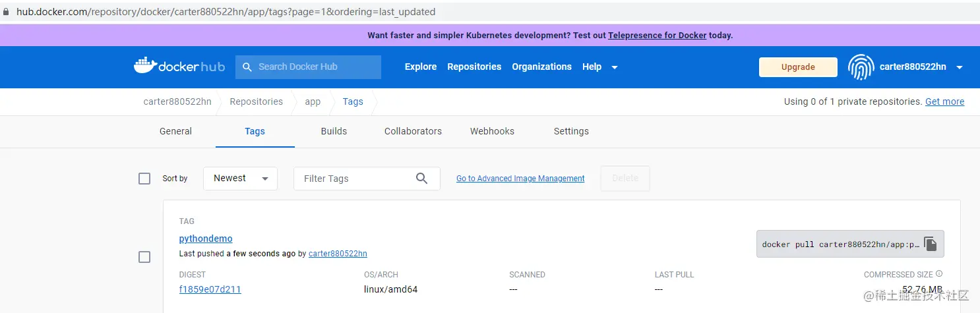The width and height of the screenshot is (980, 313).
Task: Click the search magnifier icon in Docker Hub search
Action: 247,67
